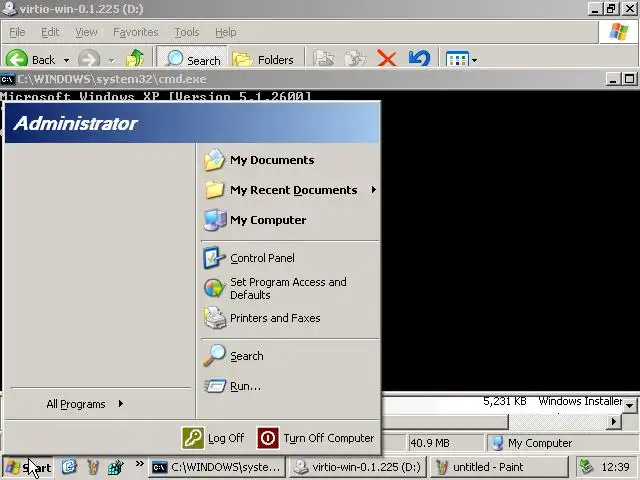Click cmd.exe title bar icon
This screenshot has height=480, width=640.
pyautogui.click(x=7, y=79)
